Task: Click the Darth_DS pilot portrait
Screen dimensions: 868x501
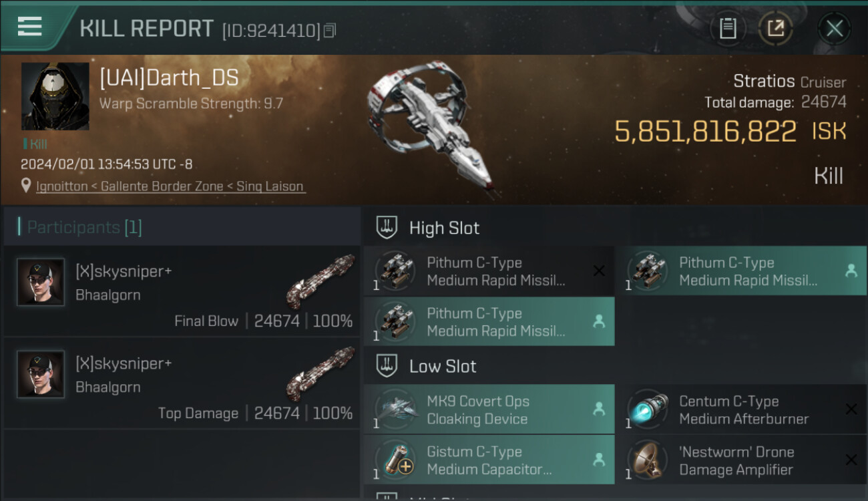Action: coord(55,96)
